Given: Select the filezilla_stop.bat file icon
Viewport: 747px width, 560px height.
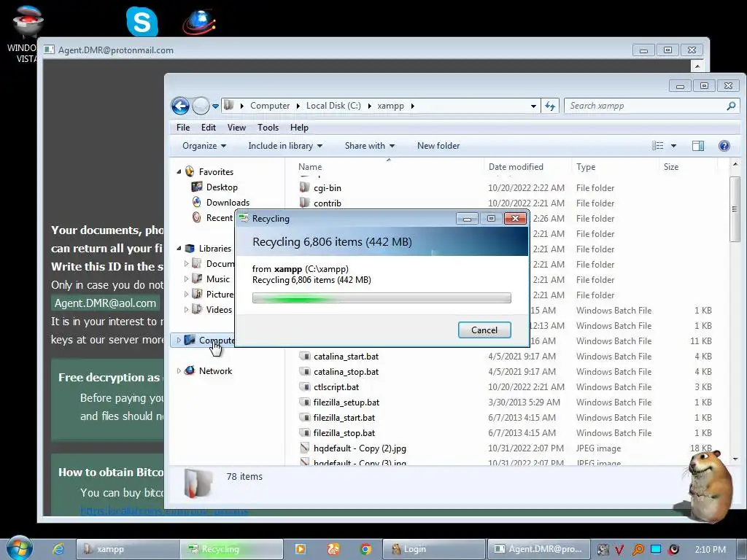Looking at the screenshot, I should (x=305, y=432).
